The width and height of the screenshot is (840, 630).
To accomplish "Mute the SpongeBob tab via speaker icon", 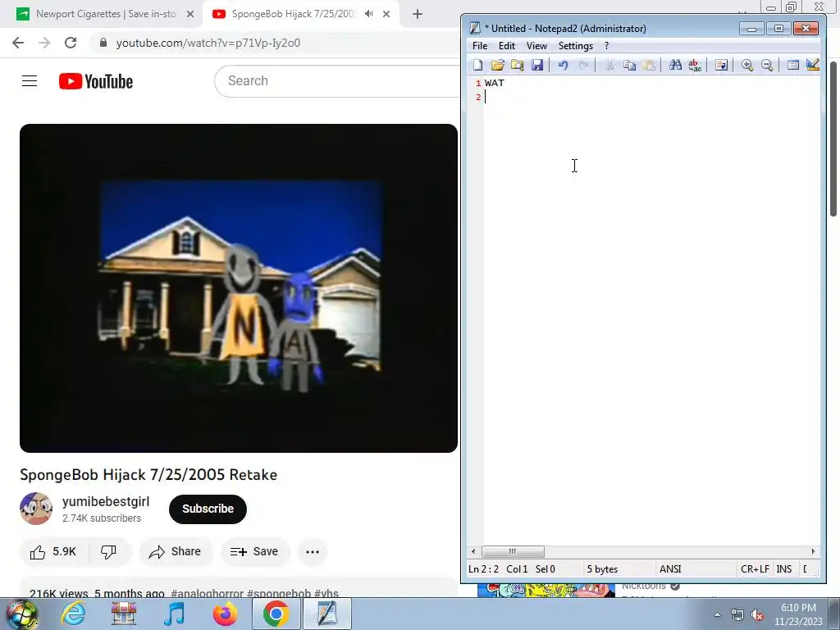I will tap(368, 14).
